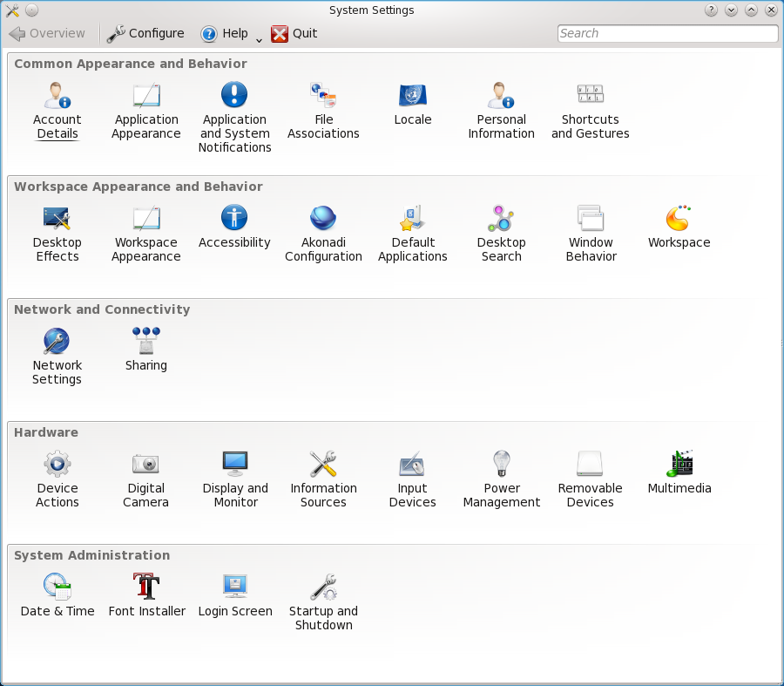Image resolution: width=784 pixels, height=686 pixels.
Task: Focus the Search input field
Action: [x=667, y=33]
